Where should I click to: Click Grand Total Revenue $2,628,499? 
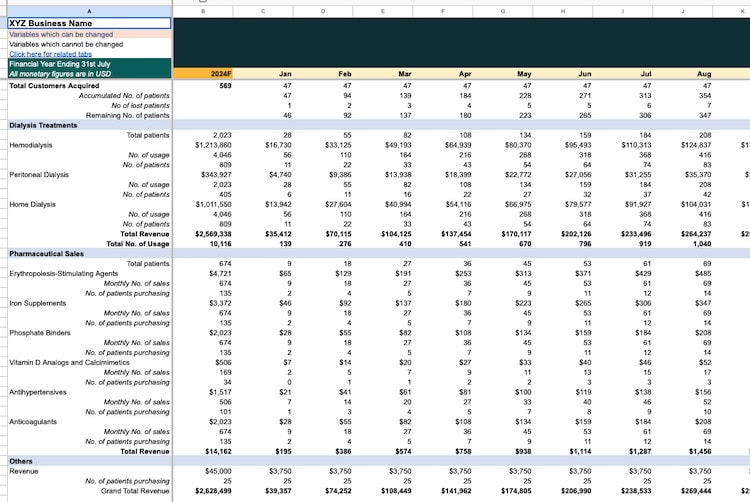213,491
